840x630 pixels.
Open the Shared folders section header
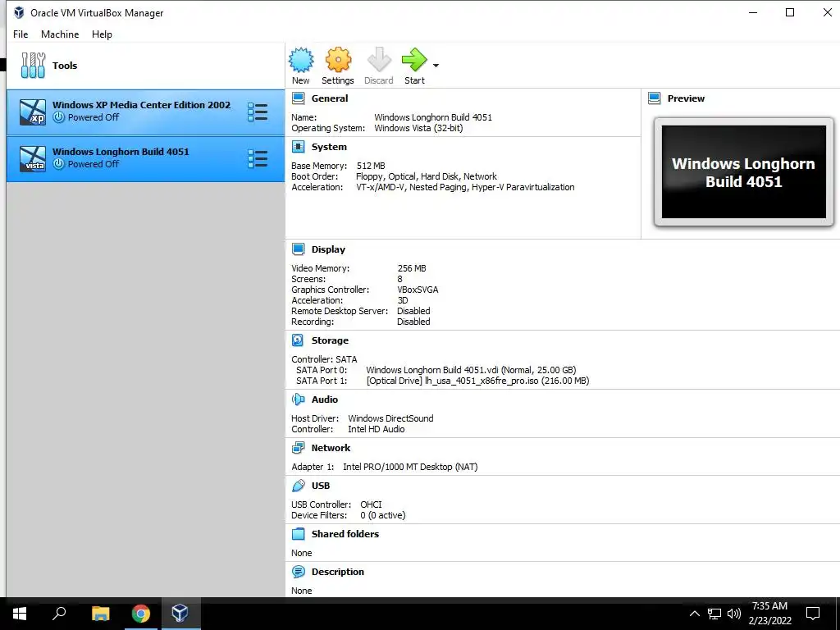[345, 533]
